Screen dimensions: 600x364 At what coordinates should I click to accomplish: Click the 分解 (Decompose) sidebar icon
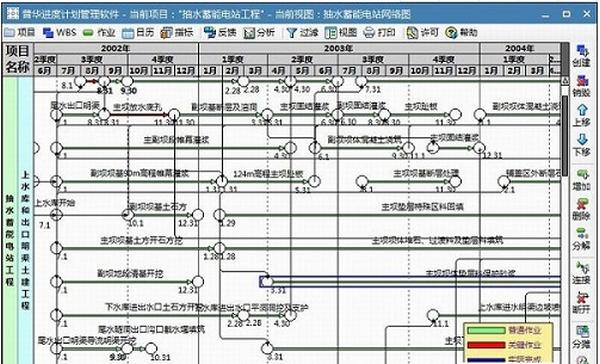tap(582, 239)
